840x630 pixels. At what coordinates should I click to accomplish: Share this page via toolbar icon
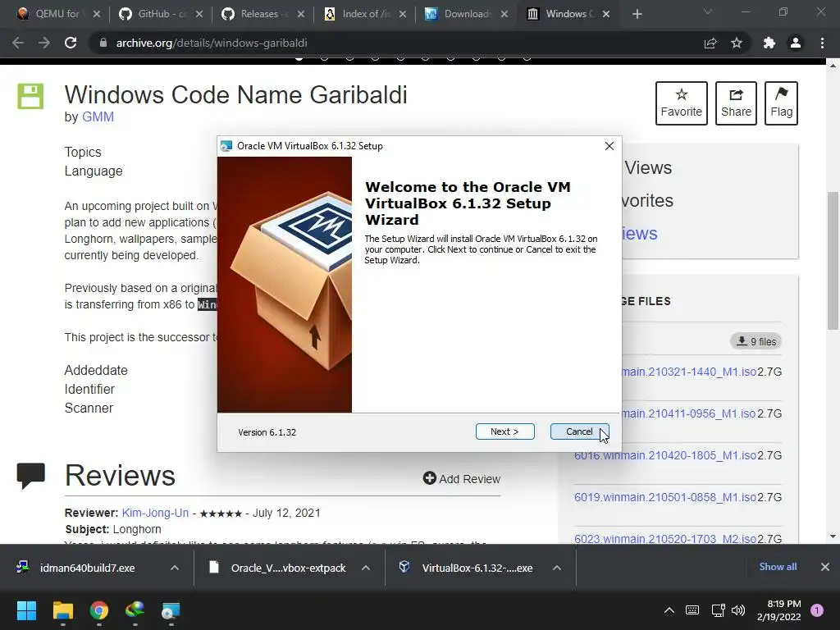(x=710, y=43)
